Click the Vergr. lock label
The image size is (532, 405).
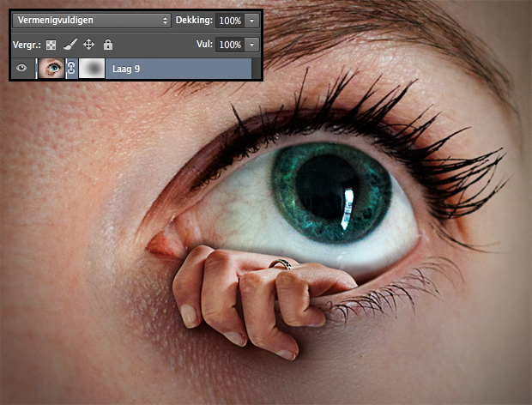tap(27, 45)
